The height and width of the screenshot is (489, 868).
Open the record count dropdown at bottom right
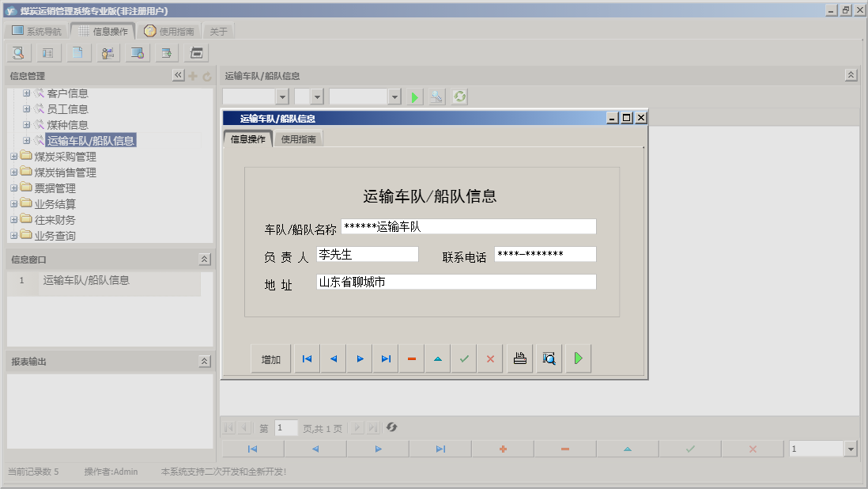click(852, 448)
